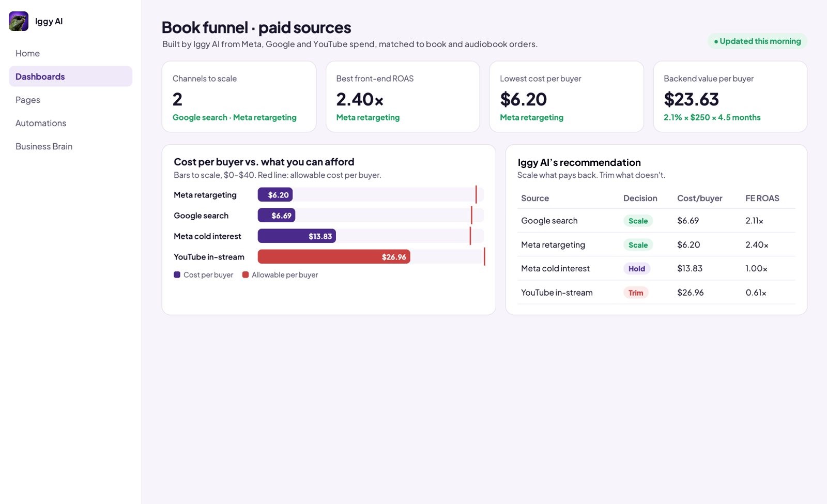Open the Channels to scale card

click(239, 97)
